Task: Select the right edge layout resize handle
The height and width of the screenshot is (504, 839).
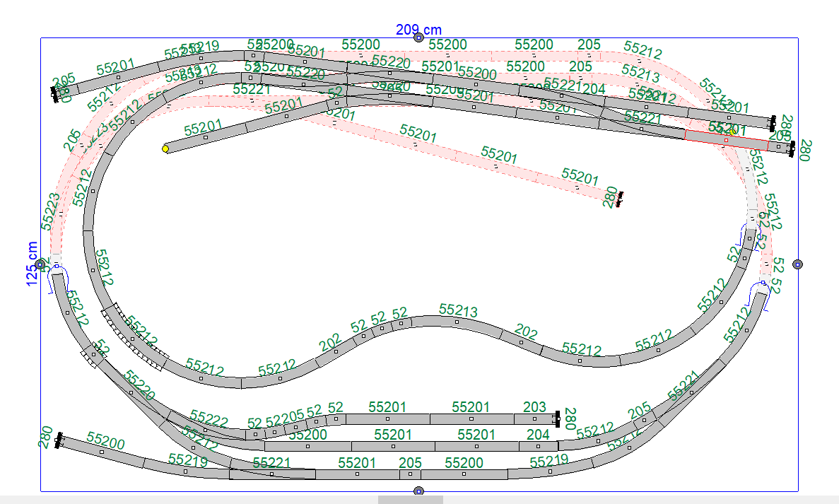Action: [x=797, y=264]
